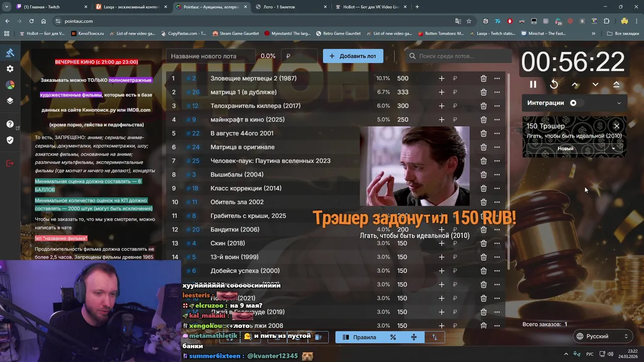The width and height of the screenshot is (644, 362).
Task: Focus the Название нового лота field
Action: tap(211, 56)
